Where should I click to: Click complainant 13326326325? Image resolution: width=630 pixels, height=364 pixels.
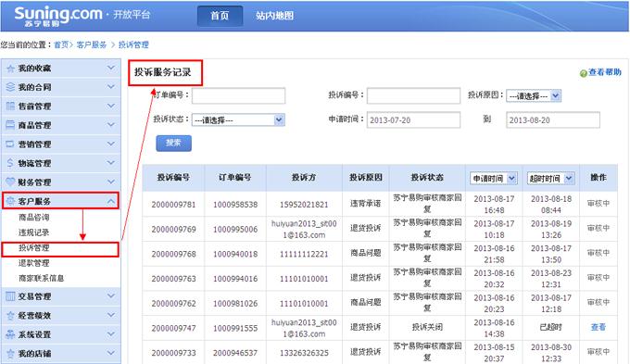pyautogui.click(x=304, y=353)
